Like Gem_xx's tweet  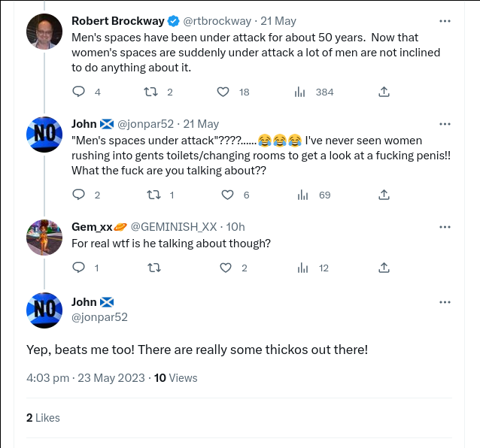225,268
